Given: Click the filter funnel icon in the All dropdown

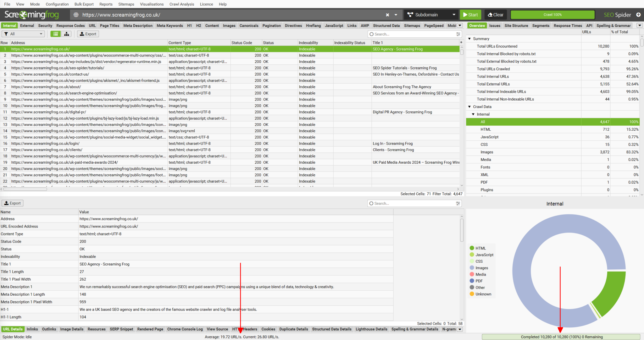Looking at the screenshot, I should point(6,34).
